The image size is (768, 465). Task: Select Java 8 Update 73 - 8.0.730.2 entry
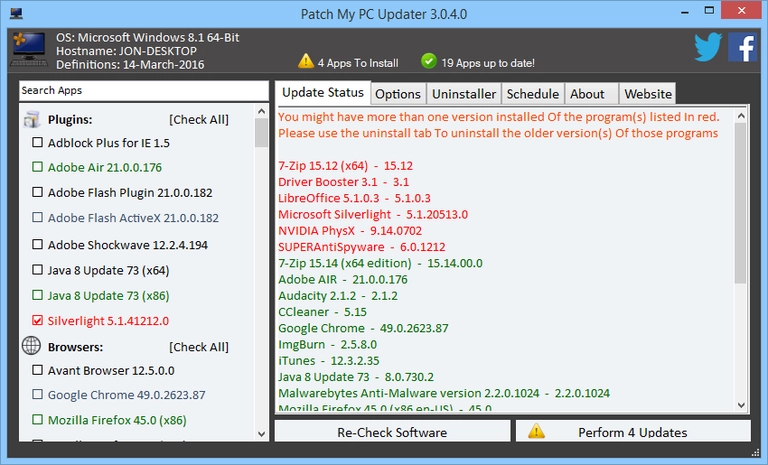(356, 376)
